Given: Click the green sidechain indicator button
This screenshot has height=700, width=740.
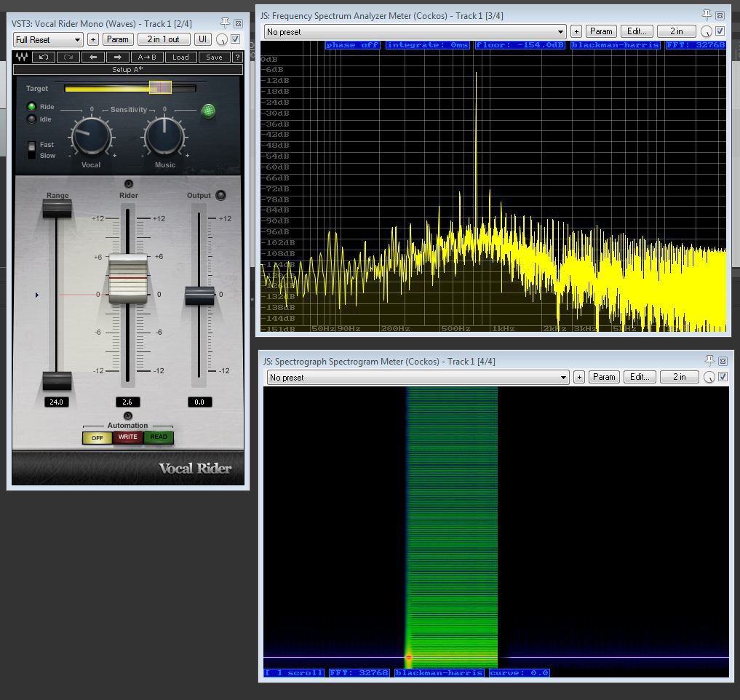Looking at the screenshot, I should point(208,111).
